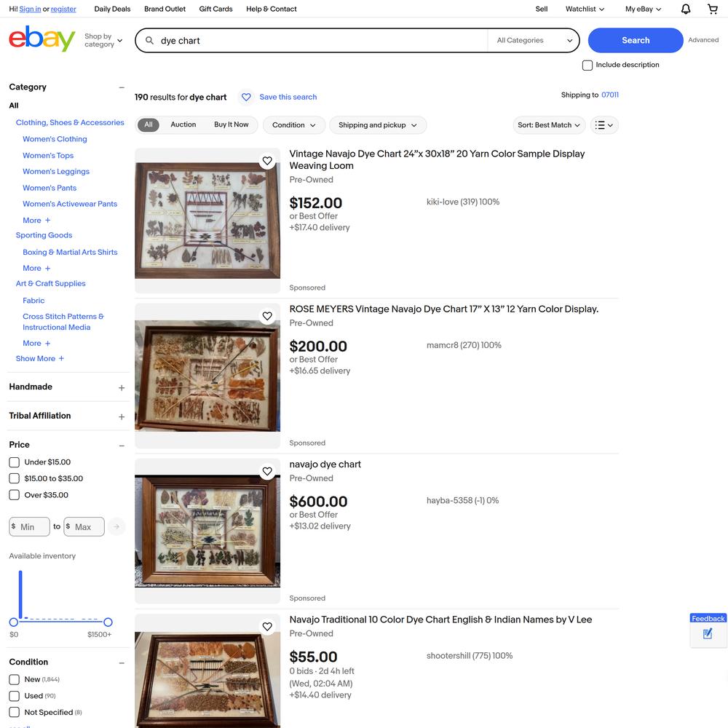Expand the Tribal Affiliation filter section
The image size is (728, 728).
click(x=121, y=416)
